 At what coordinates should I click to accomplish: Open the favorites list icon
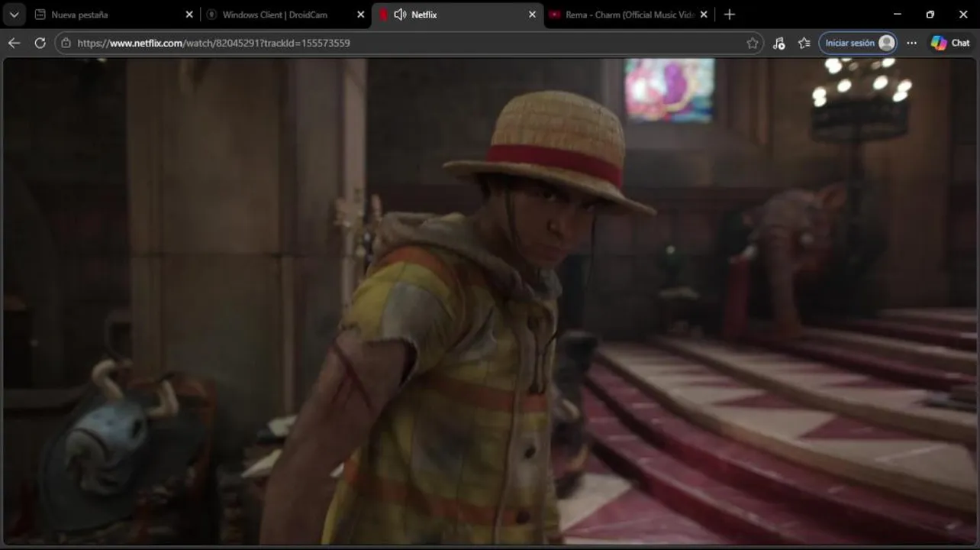pyautogui.click(x=804, y=43)
